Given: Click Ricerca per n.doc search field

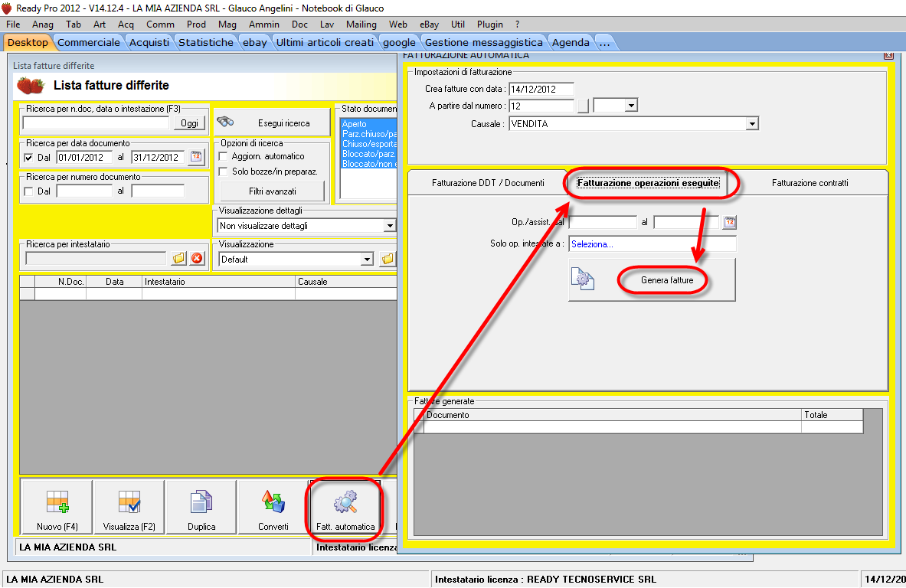Looking at the screenshot, I should tap(96, 123).
